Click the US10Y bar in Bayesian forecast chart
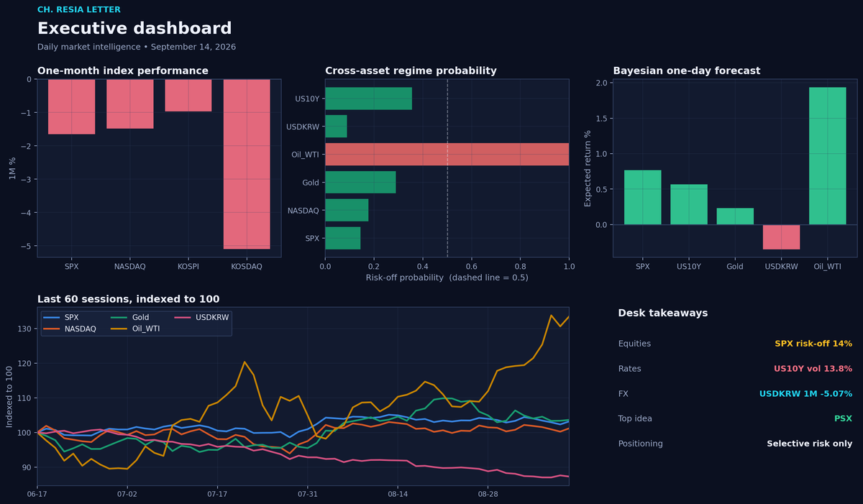Screen dimensions: 863x504 pyautogui.click(x=689, y=205)
